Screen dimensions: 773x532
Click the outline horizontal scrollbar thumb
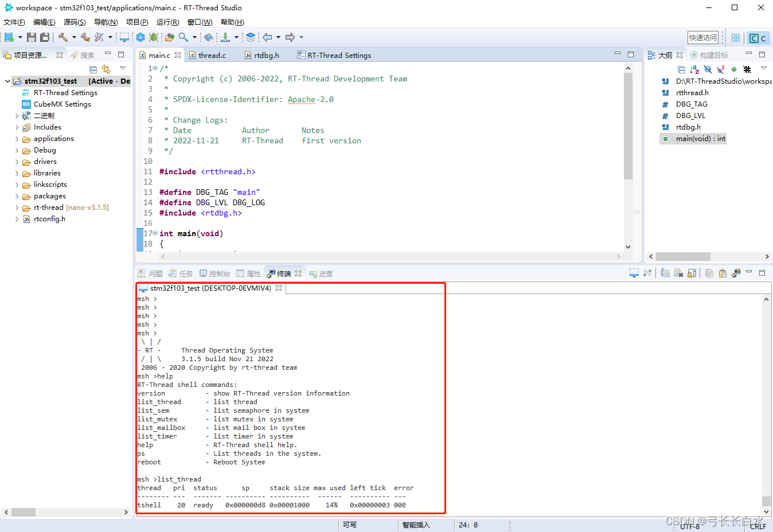click(683, 256)
